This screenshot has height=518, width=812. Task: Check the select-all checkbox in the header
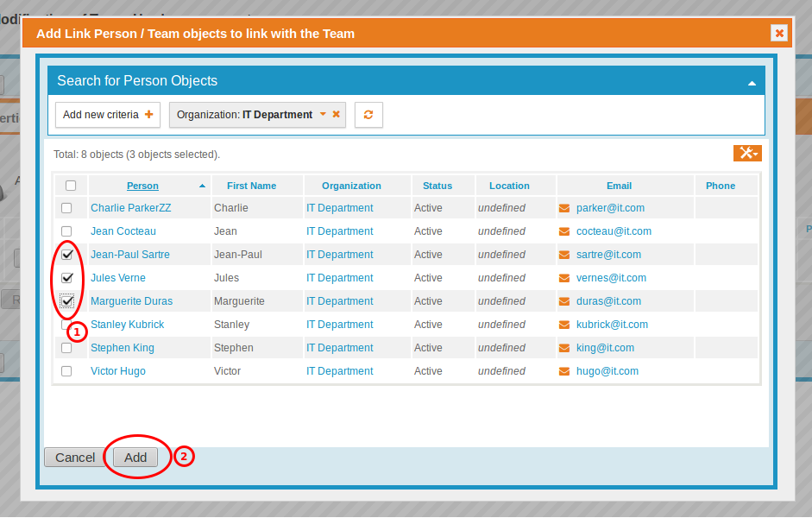coord(71,185)
